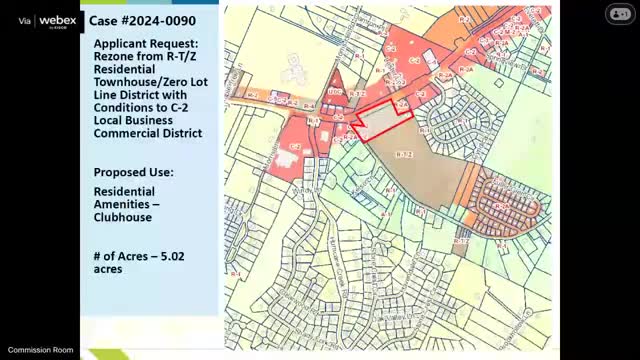Click the 'Amenities –' text line

127,204
